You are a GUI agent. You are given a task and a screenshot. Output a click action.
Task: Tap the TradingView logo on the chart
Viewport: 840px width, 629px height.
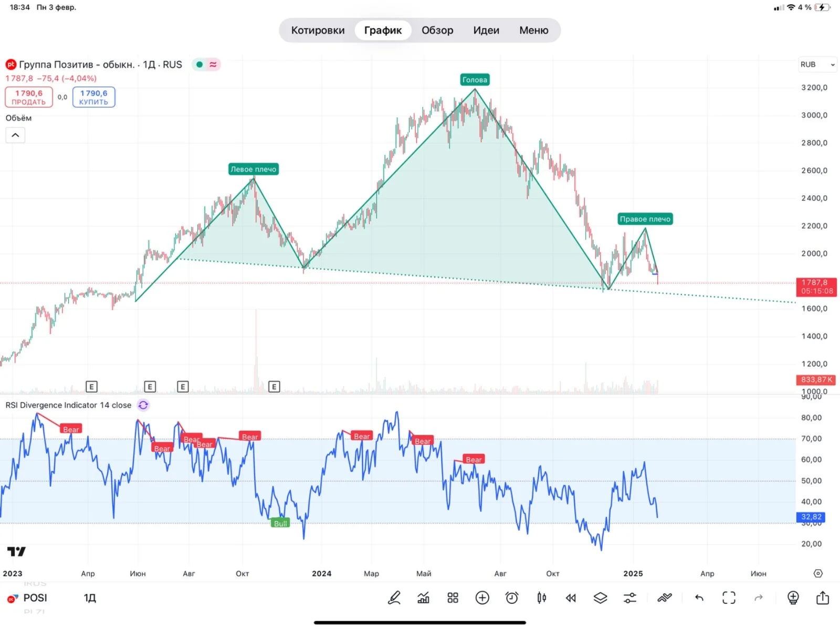(16, 551)
